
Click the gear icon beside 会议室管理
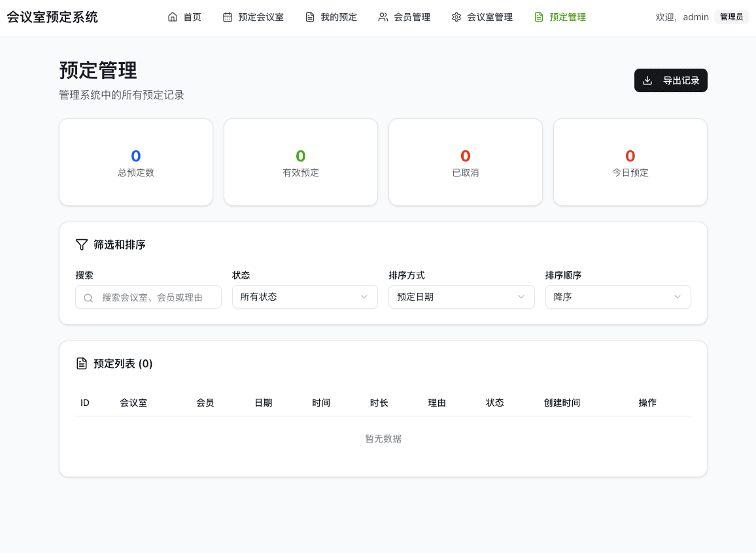(x=456, y=18)
